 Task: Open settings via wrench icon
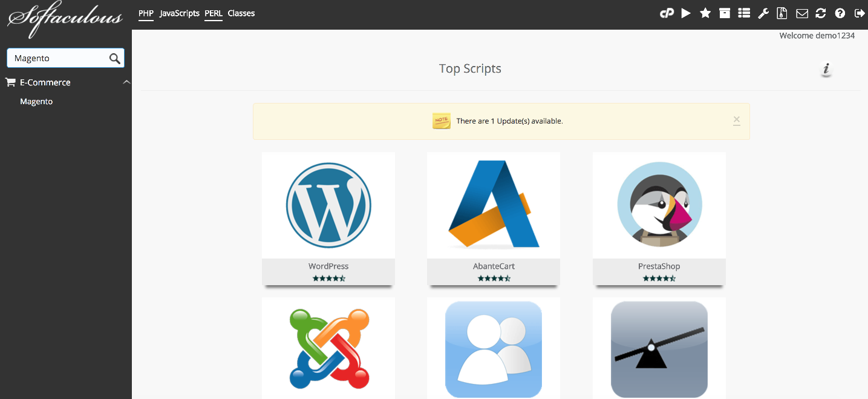[x=763, y=13]
